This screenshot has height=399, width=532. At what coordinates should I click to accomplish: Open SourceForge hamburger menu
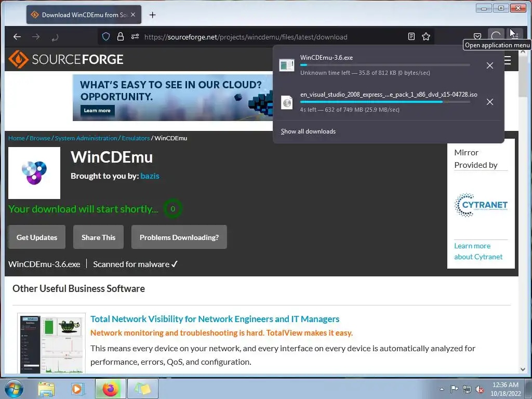pos(508,60)
